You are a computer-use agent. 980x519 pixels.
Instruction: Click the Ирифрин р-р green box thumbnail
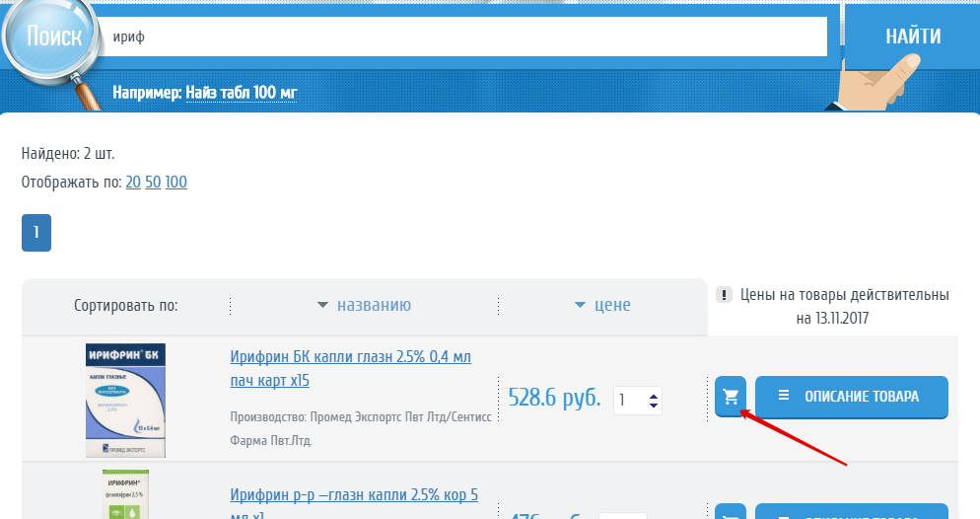(125, 494)
